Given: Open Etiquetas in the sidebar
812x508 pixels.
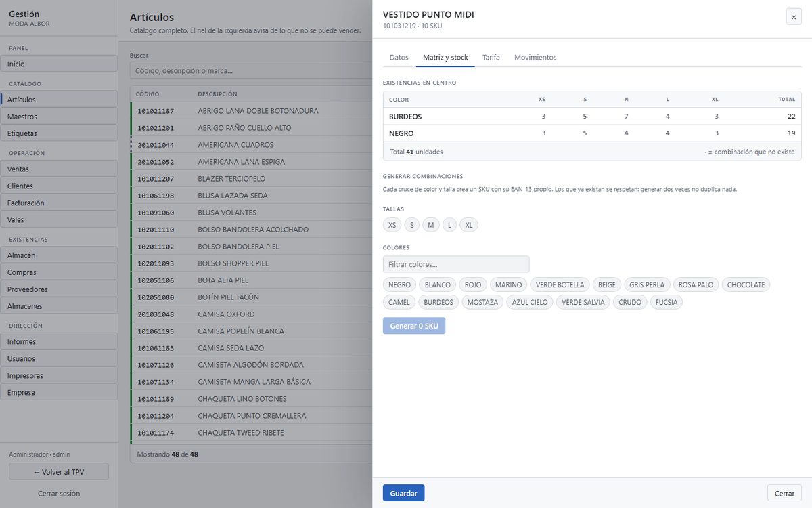Looking at the screenshot, I should point(59,133).
